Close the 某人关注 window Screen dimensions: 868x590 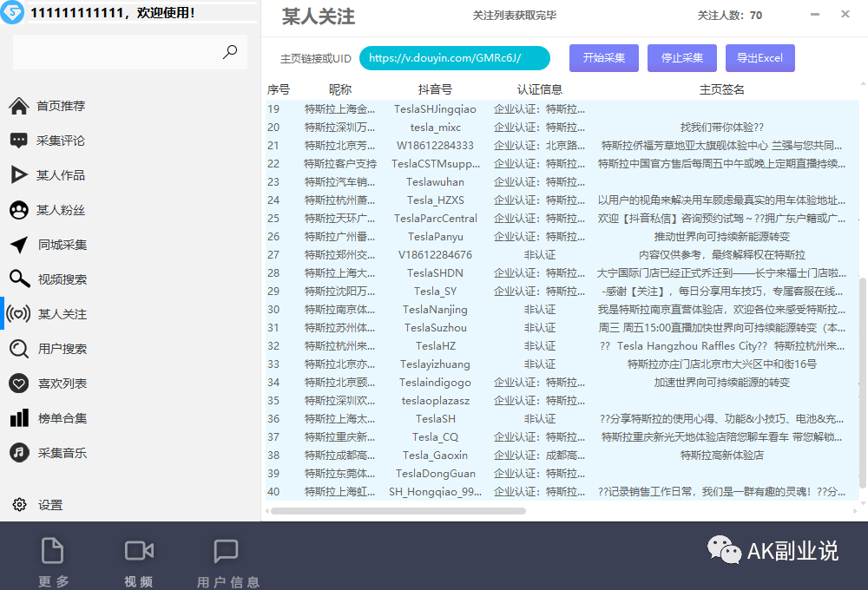click(845, 15)
